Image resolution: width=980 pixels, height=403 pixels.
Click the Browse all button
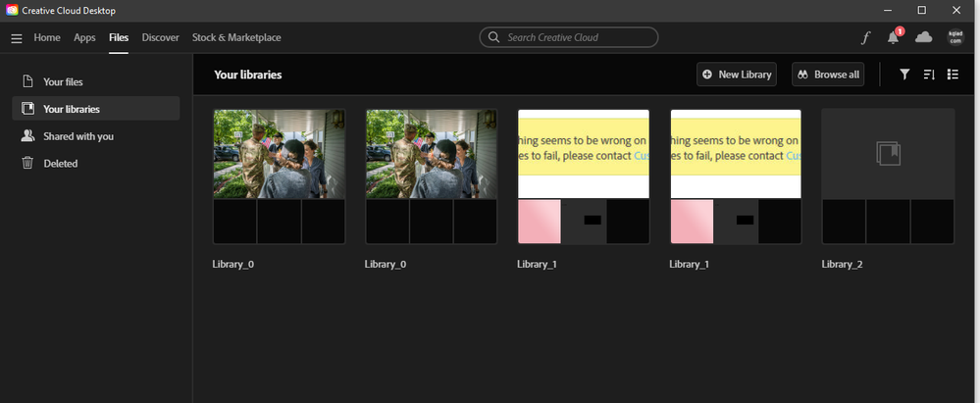(x=828, y=75)
